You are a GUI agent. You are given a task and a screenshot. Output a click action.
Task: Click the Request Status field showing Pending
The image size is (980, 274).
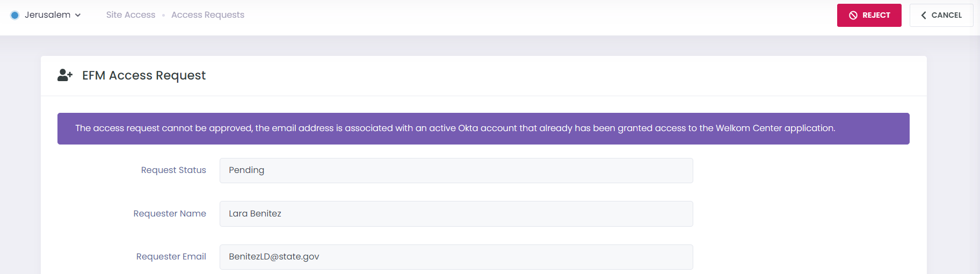(x=456, y=170)
